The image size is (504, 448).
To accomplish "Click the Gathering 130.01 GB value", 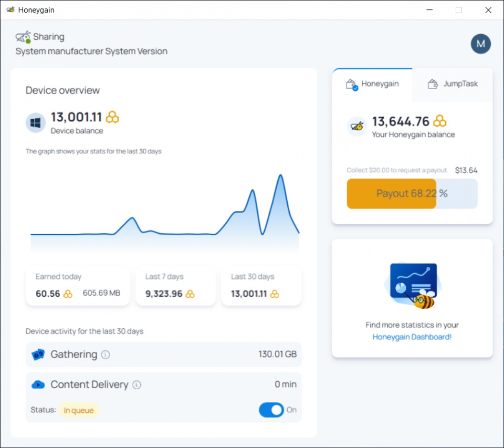I will coord(277,354).
